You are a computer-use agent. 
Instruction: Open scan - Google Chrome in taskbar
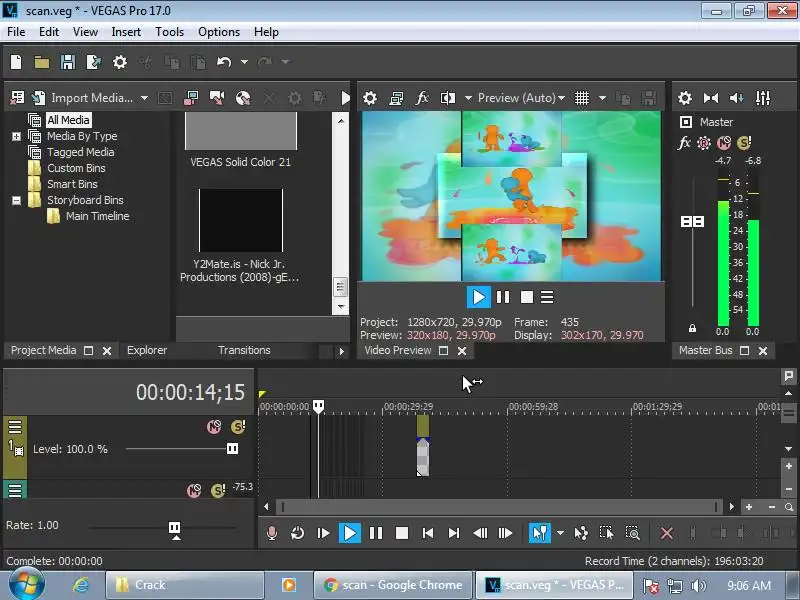point(393,585)
